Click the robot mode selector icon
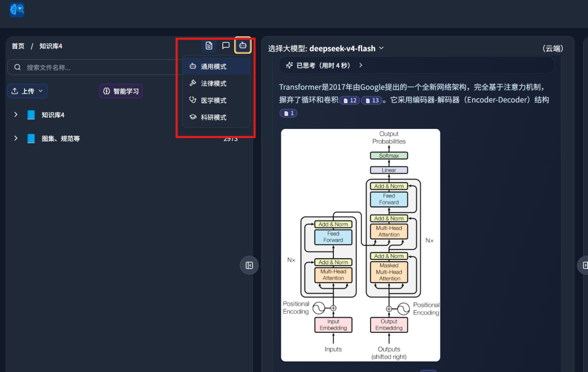Image resolution: width=588 pixels, height=372 pixels. click(243, 46)
